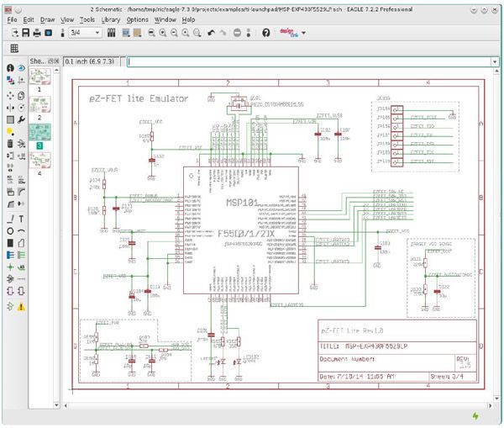Select the Move tool
This screenshot has height=428, width=504.
click(x=10, y=96)
